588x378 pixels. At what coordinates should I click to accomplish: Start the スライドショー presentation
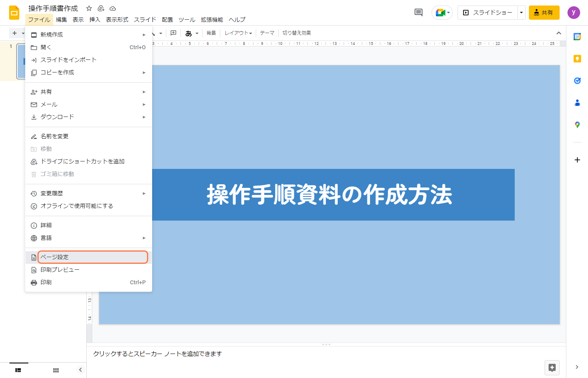488,13
